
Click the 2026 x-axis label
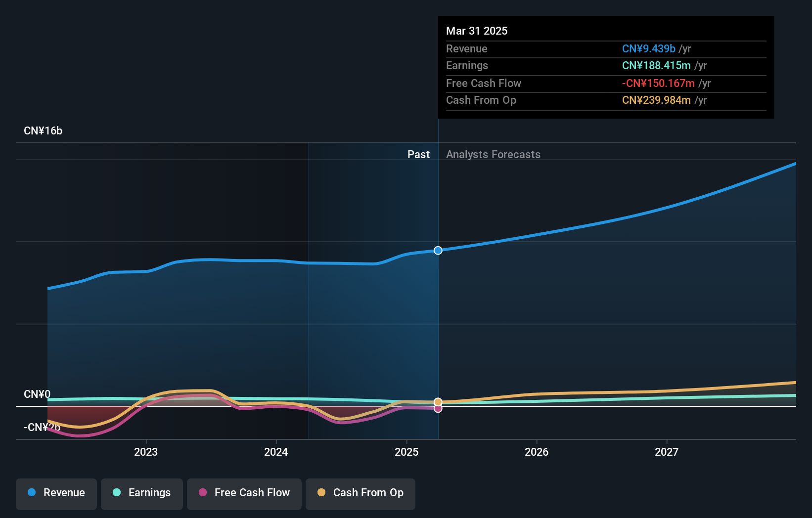pyautogui.click(x=537, y=452)
